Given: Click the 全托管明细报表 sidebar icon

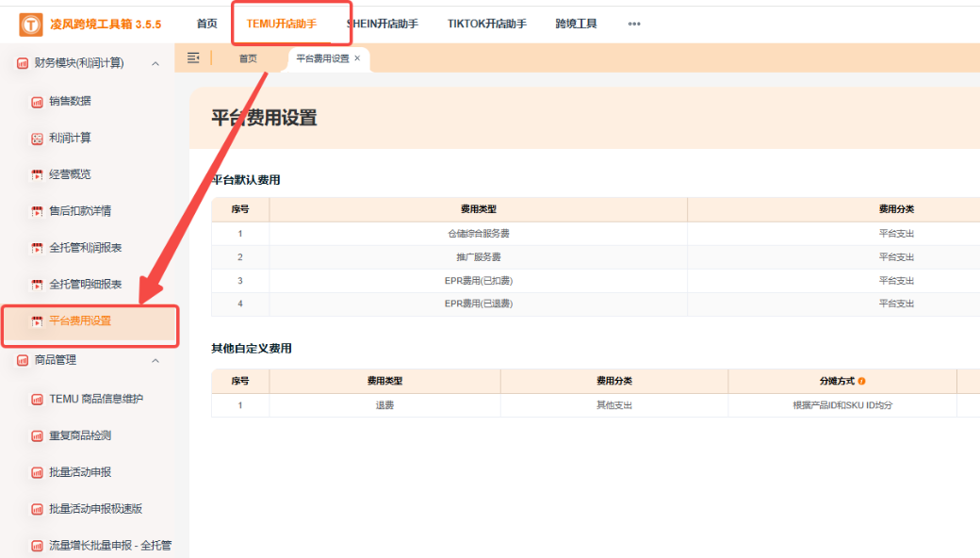Looking at the screenshot, I should [37, 285].
